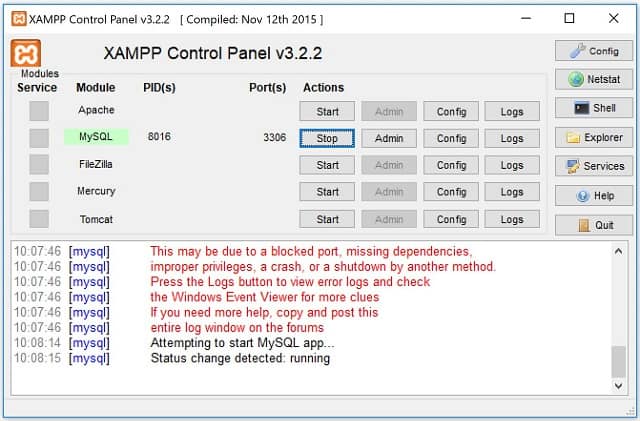Click the log scrollbar thumb

coord(618,361)
